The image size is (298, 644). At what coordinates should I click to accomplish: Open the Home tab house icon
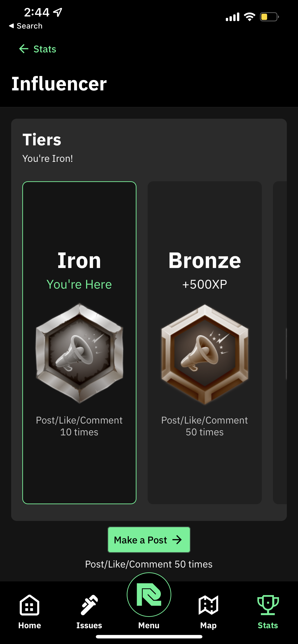tap(29, 605)
